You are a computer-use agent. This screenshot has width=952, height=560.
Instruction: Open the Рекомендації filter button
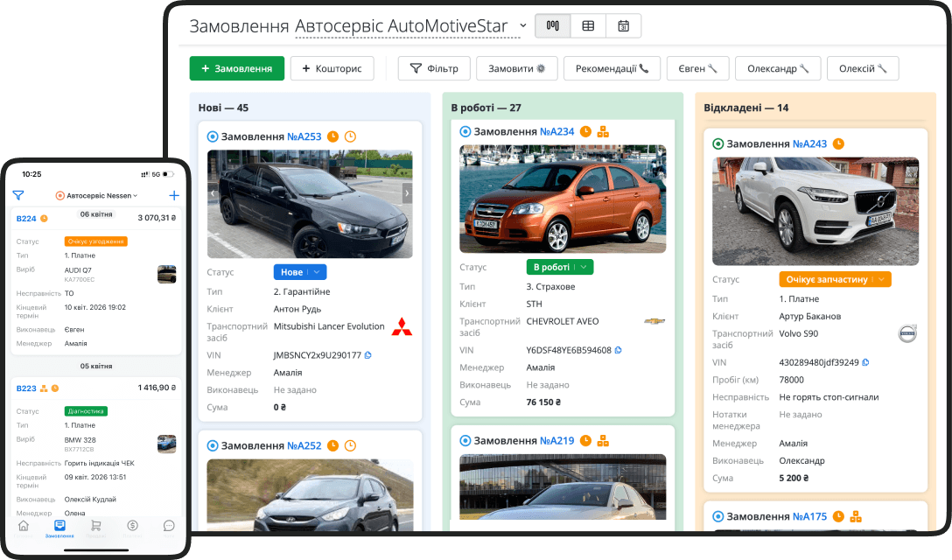(612, 68)
